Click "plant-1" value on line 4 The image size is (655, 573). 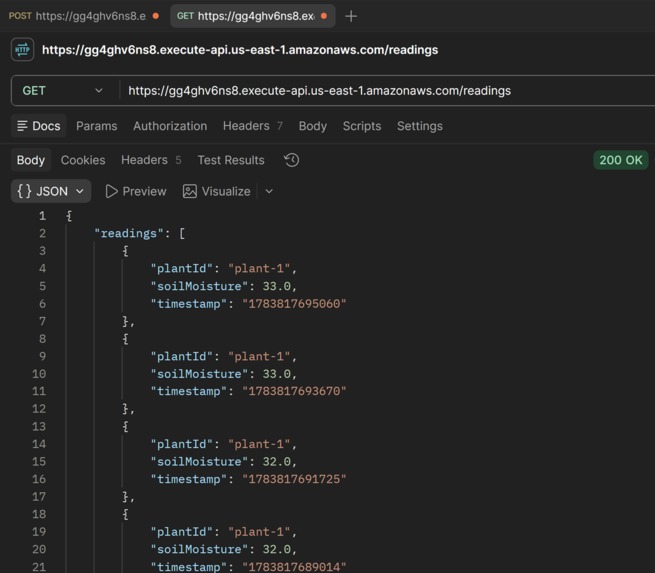click(259, 269)
